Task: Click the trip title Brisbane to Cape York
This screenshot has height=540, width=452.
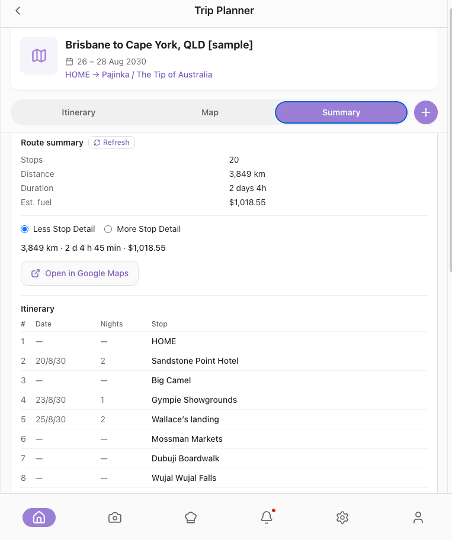Action: point(159,45)
